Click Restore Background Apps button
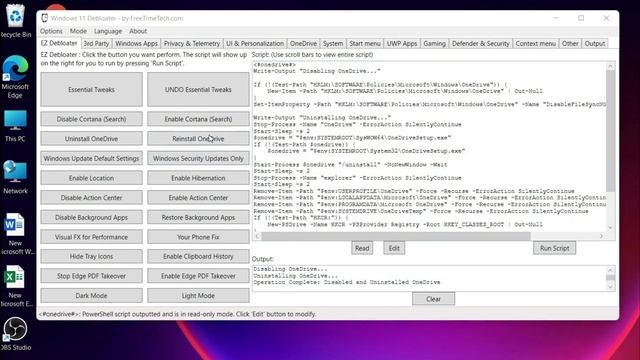Image resolution: width=640 pixels, height=360 pixels. pyautogui.click(x=198, y=218)
